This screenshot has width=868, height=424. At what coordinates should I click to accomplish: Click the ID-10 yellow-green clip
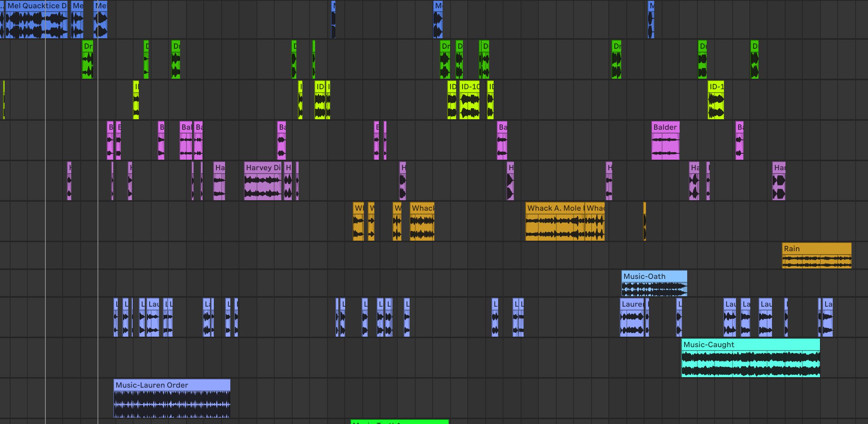[x=469, y=100]
